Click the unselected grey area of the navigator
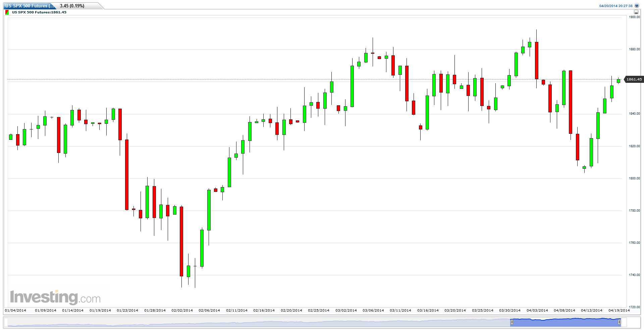644x331 pixels. tap(258, 322)
